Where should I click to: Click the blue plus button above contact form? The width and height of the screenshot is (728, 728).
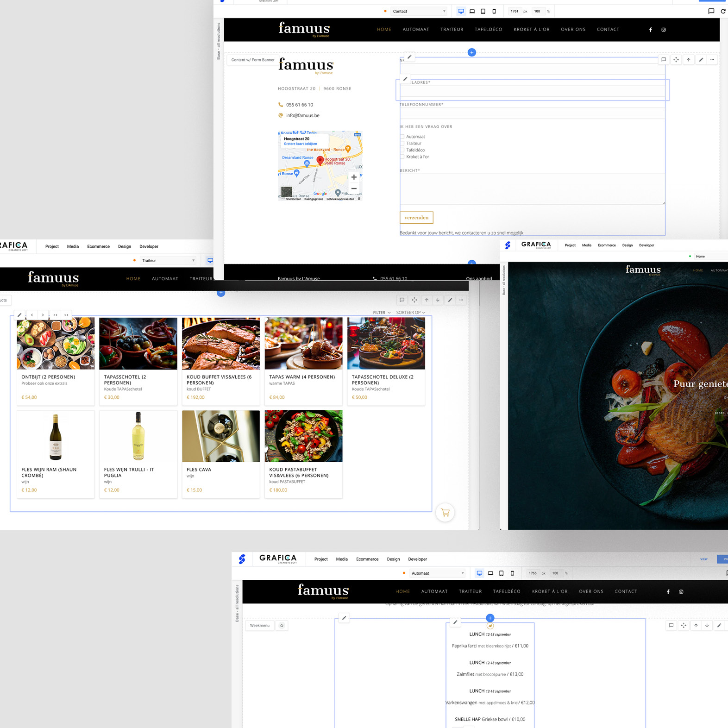click(x=471, y=52)
